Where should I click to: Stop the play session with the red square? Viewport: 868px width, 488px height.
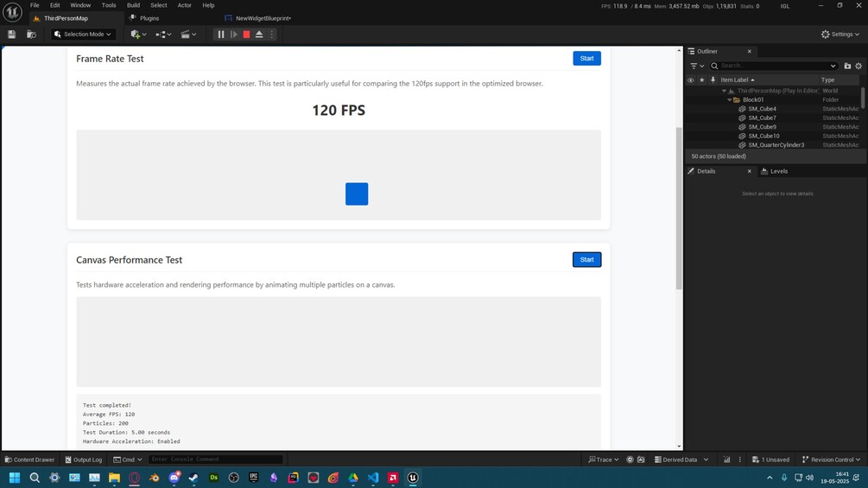tap(246, 35)
